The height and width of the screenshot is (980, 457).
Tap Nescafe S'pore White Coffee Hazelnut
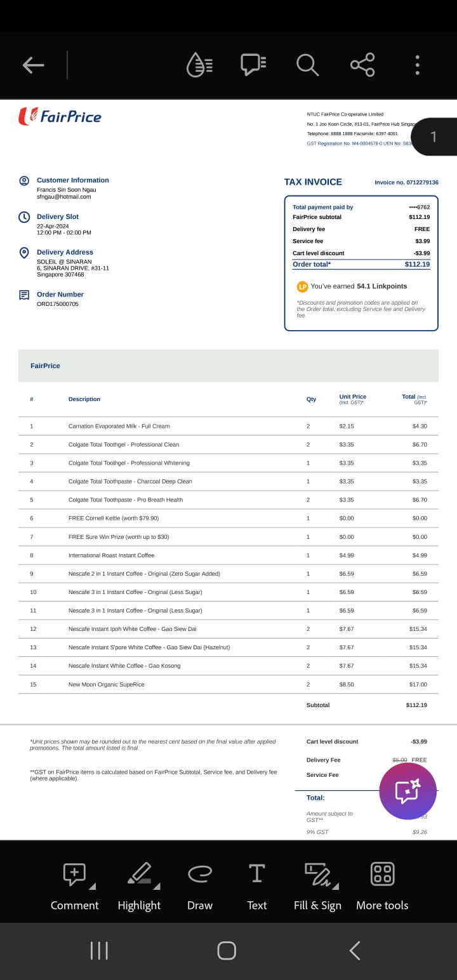149,647
